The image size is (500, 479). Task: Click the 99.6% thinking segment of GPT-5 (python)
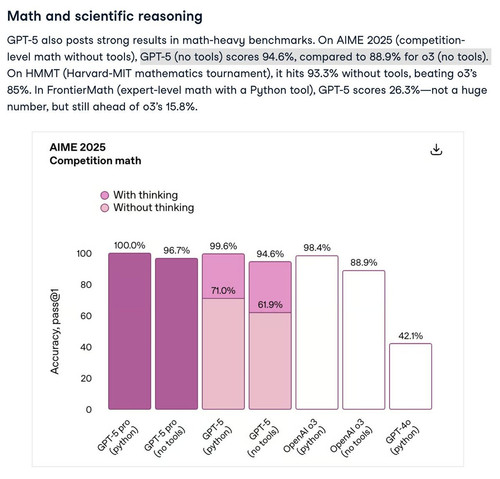[223, 276]
